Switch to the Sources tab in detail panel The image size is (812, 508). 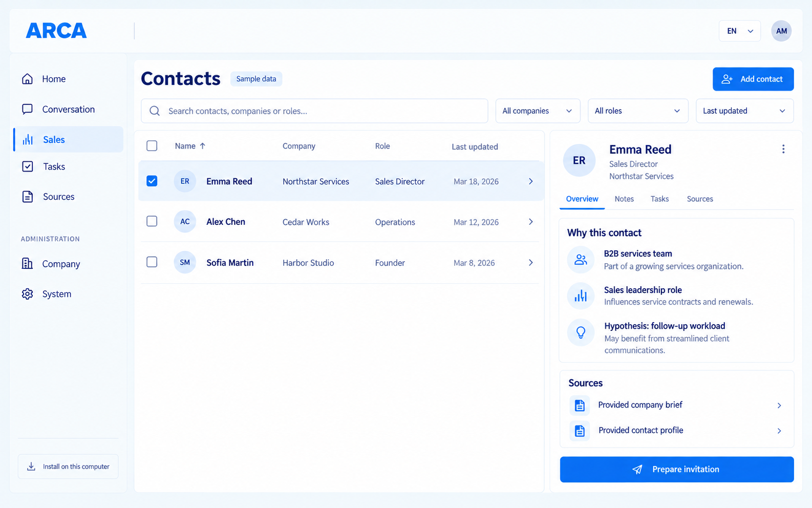coord(700,199)
